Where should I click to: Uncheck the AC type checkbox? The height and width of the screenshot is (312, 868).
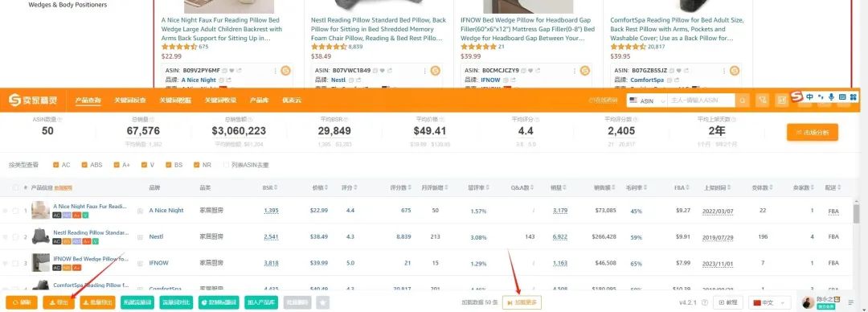pos(56,165)
